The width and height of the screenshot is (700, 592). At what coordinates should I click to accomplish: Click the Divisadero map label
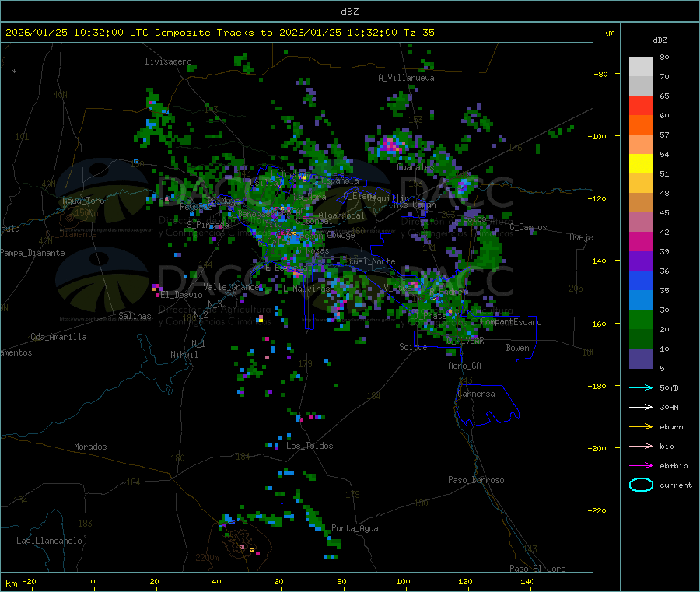168,61
